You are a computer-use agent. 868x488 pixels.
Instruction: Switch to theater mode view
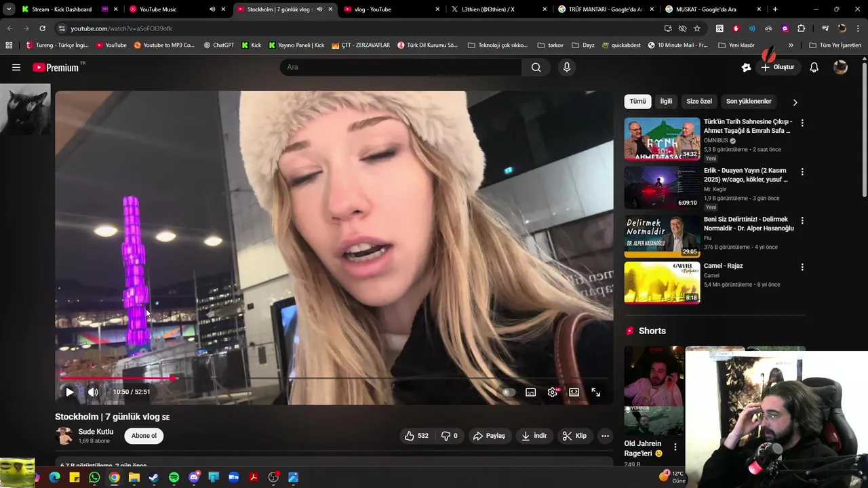click(574, 392)
